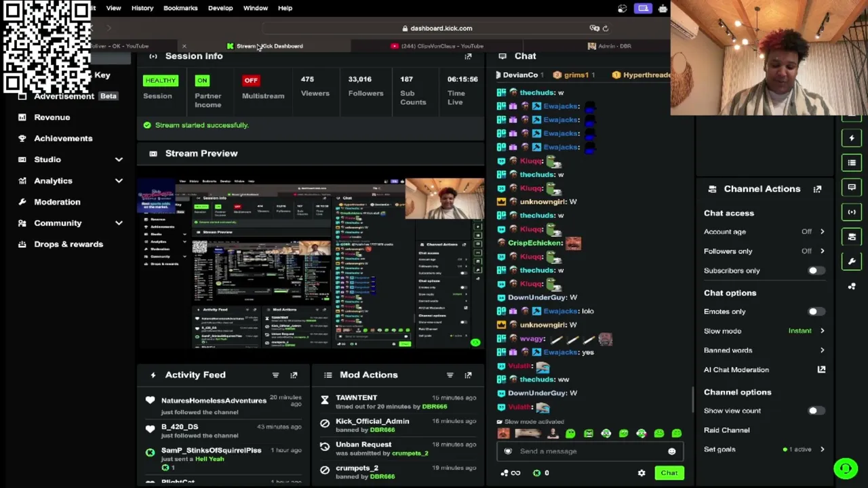Screen dimensions: 868x488
Task: Open the Window menu
Action: tap(256, 8)
